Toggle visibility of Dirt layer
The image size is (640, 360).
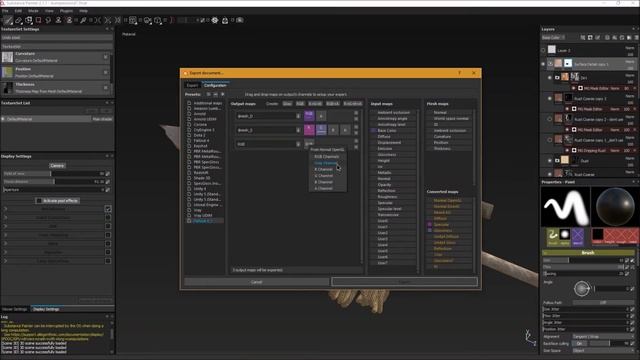[x=550, y=77]
